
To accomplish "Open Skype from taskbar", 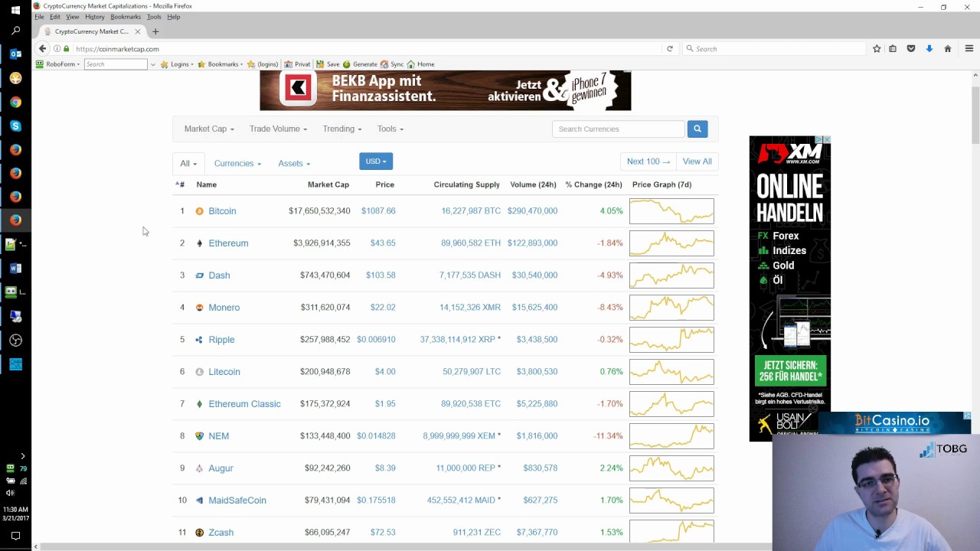I will (x=15, y=126).
